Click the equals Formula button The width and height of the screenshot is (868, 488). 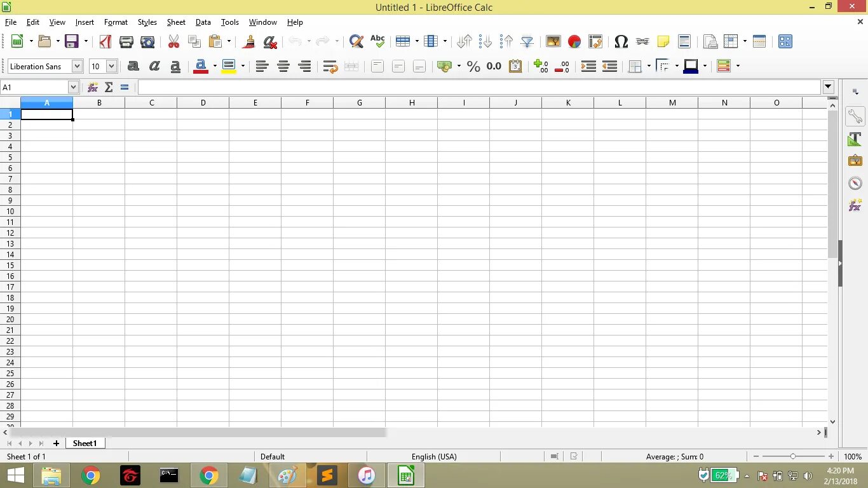tap(125, 87)
